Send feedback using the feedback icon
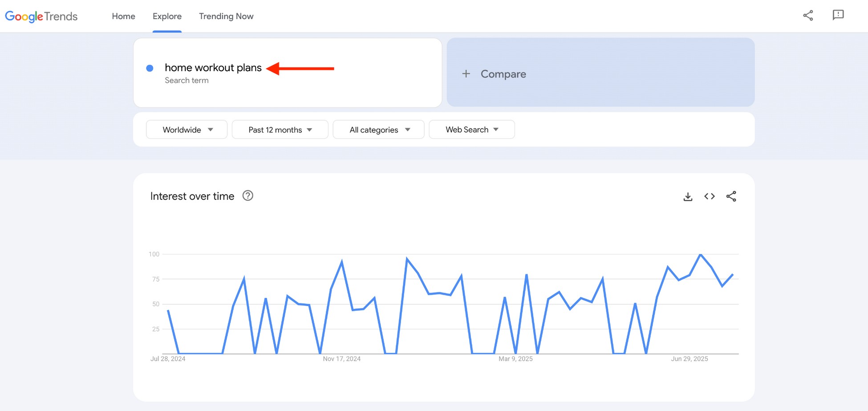 (838, 15)
